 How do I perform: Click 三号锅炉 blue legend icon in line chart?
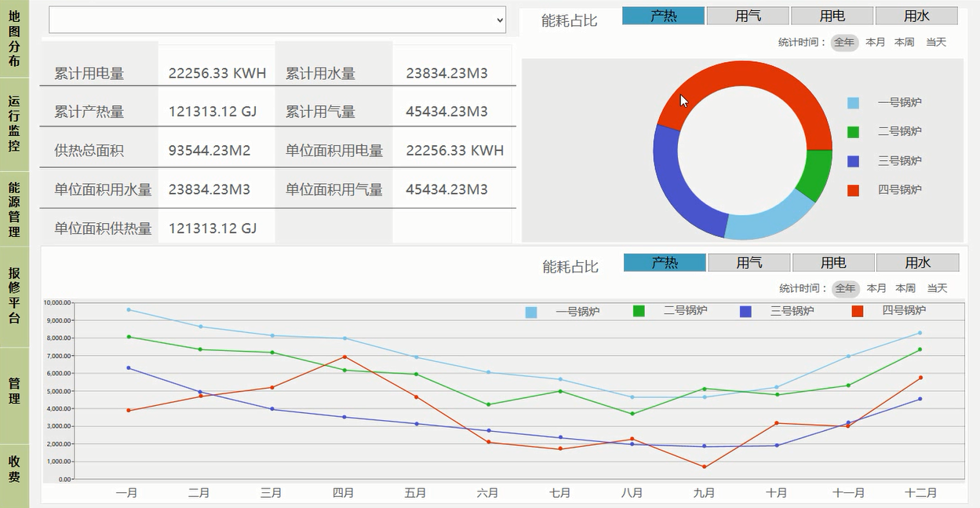coord(745,312)
